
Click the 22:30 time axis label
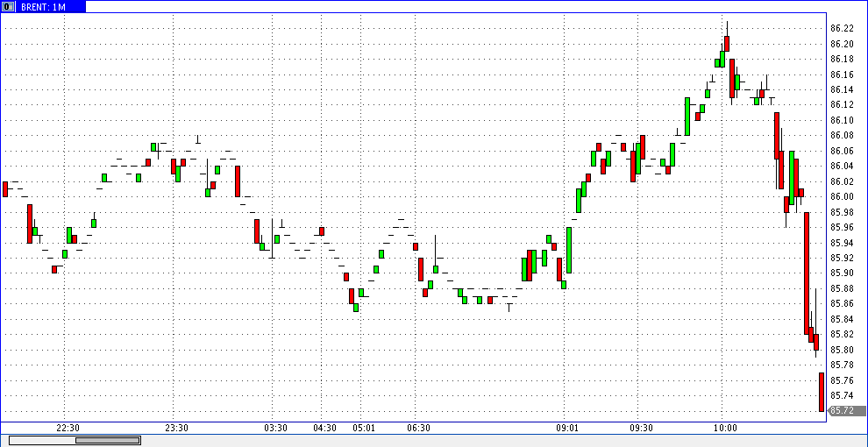(68, 429)
